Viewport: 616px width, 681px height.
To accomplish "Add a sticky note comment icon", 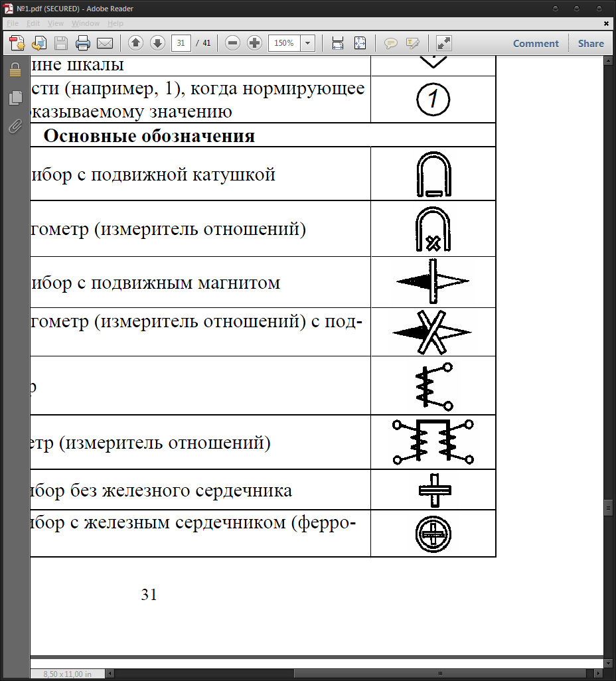I will click(x=390, y=43).
